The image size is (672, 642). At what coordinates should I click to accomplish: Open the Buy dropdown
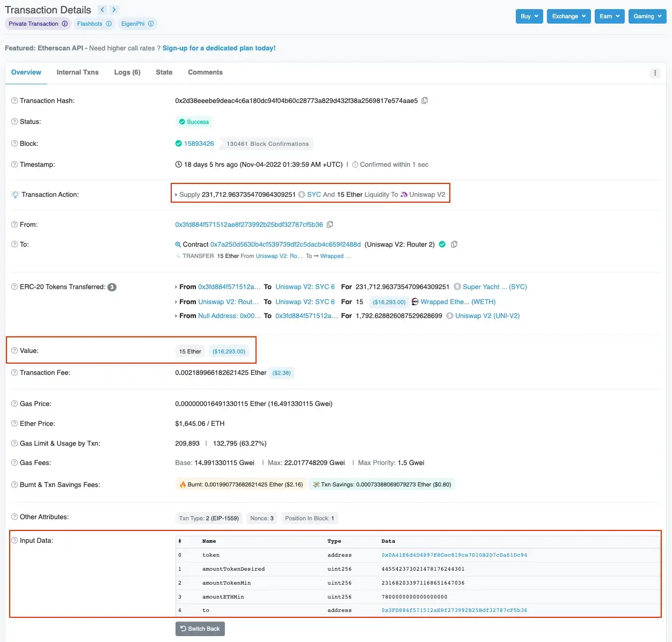(529, 16)
